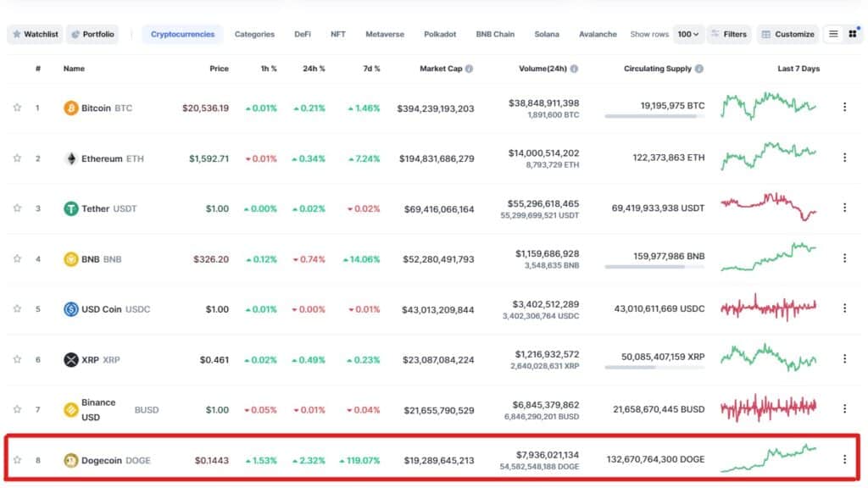Screen dimensions: 868x488
Task: Open the Dogecoin DOGE name link
Action: 115,460
